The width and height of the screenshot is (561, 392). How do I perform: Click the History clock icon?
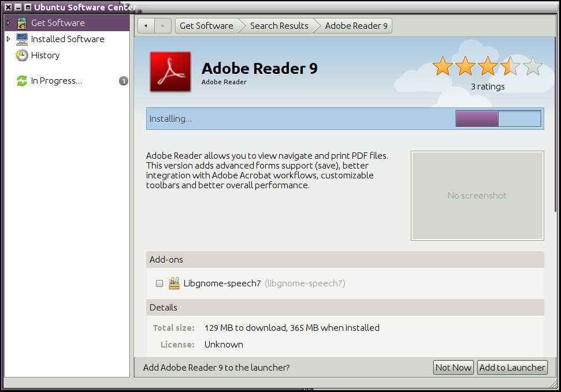click(x=22, y=55)
